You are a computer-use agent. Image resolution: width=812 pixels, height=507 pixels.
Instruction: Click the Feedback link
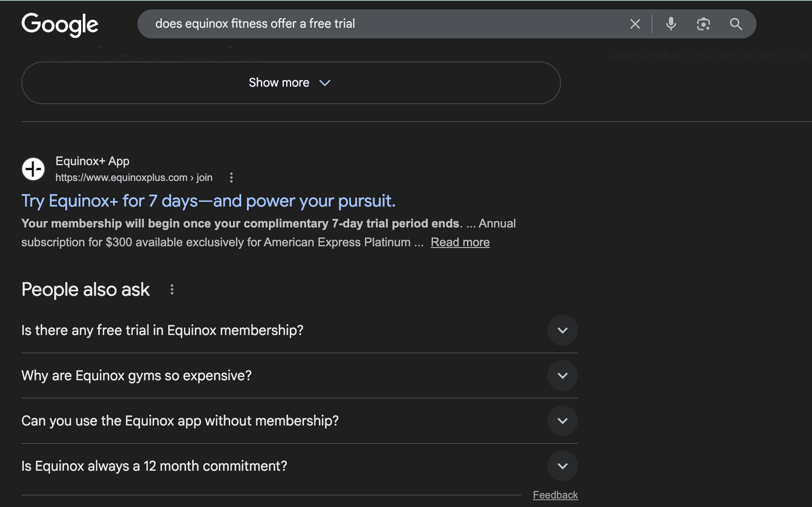coord(555,495)
